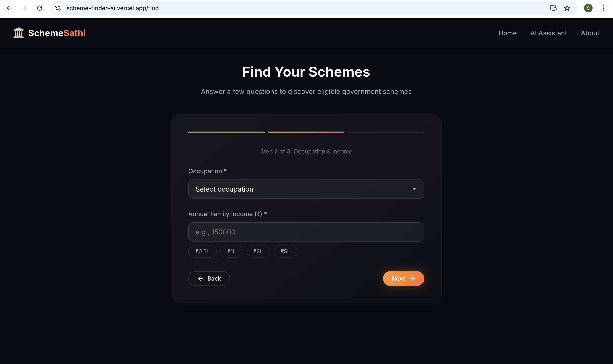Open the About page link
The image size is (613, 364).
coord(590,33)
